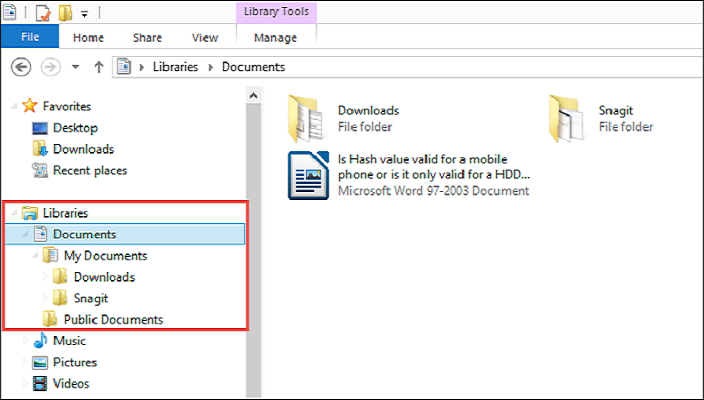The image size is (704, 400).
Task: Open the File menu tab
Action: [x=30, y=37]
